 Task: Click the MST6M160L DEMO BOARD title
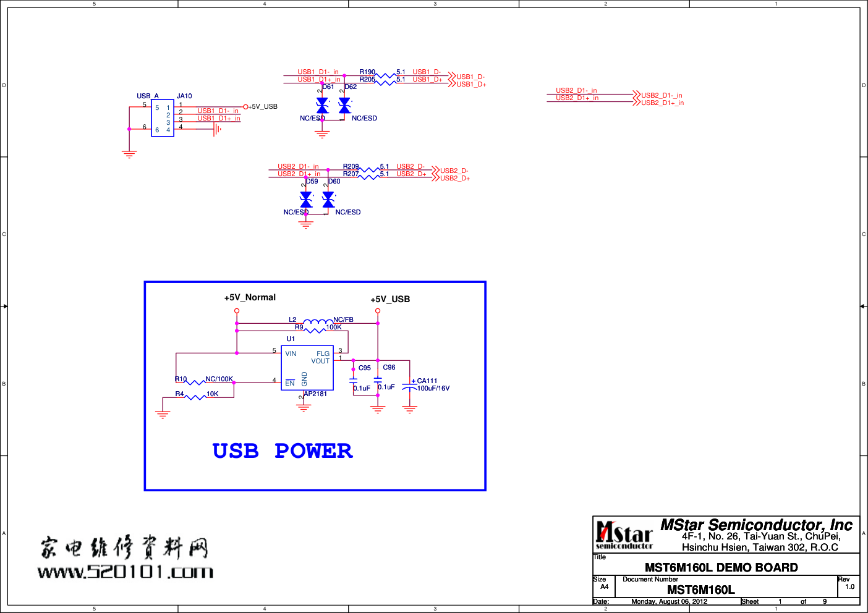pos(721,567)
